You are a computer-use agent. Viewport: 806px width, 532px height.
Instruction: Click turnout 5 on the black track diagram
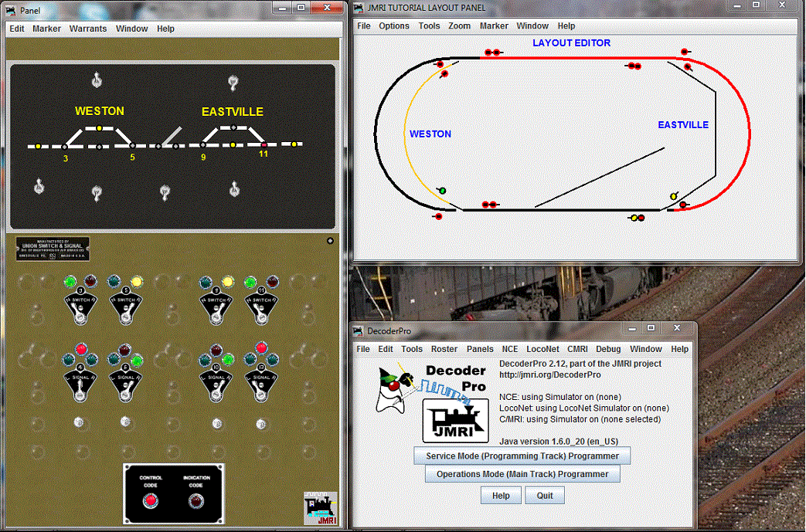(x=131, y=144)
